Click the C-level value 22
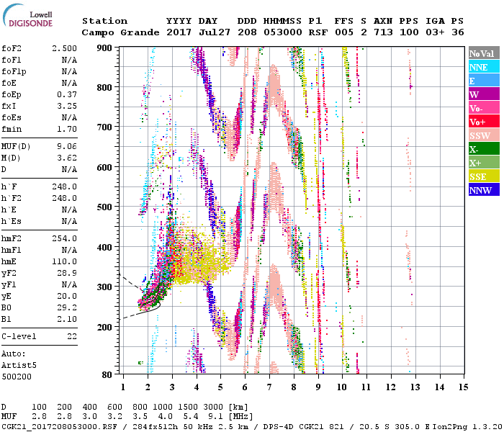This screenshot has height=432, width=504. pos(72,337)
